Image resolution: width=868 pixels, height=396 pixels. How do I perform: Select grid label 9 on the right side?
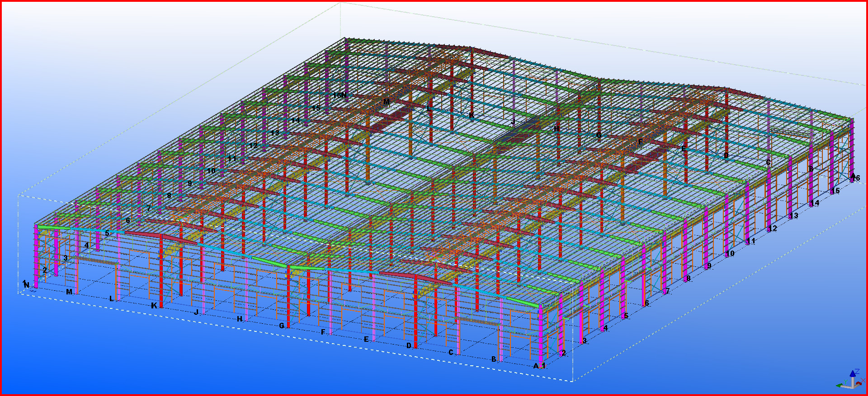(709, 266)
